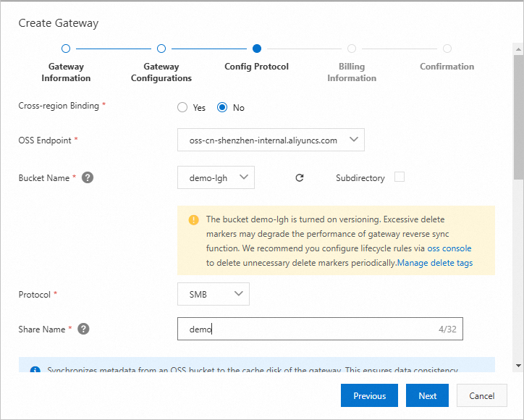Click the blue info icon near metadata sync note
Screen dimensions: 524x420
coord(35,371)
